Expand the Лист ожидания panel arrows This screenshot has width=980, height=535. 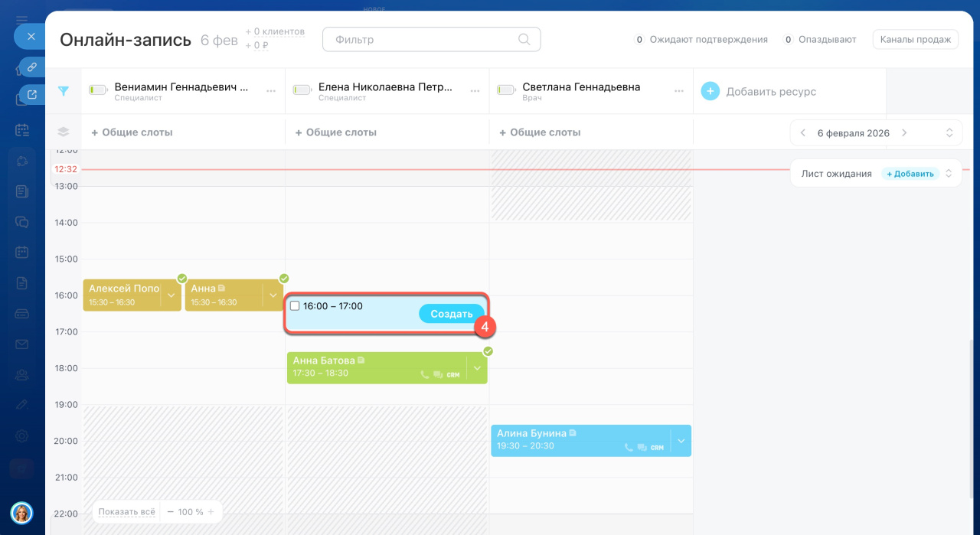click(x=949, y=174)
